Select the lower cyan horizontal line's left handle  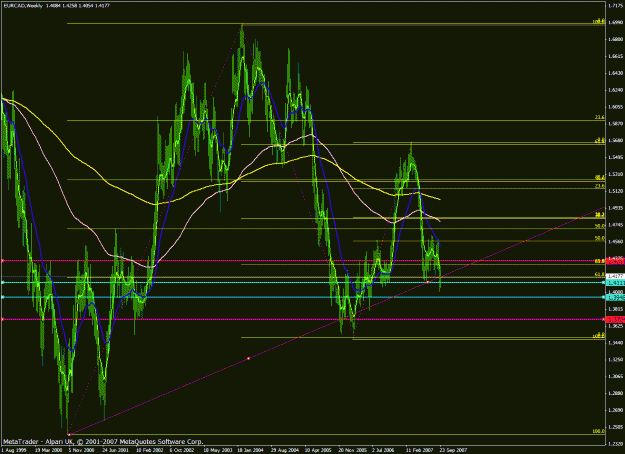coord(2,297)
